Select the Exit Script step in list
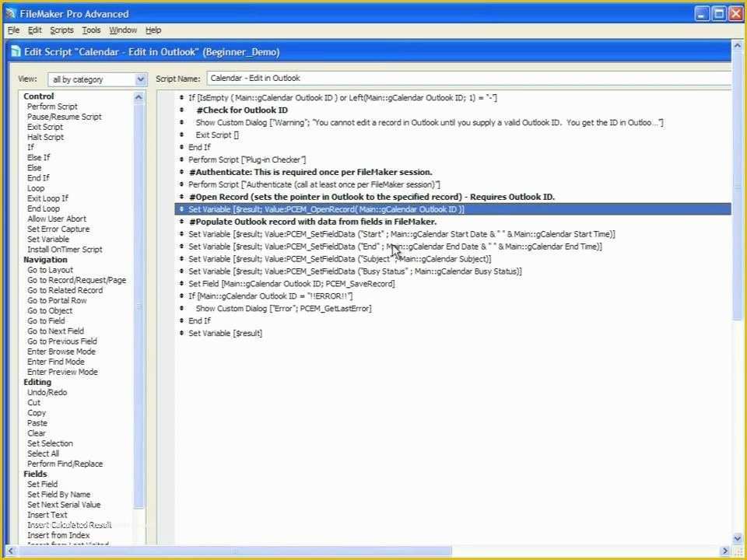This screenshot has width=747, height=560. pos(45,127)
